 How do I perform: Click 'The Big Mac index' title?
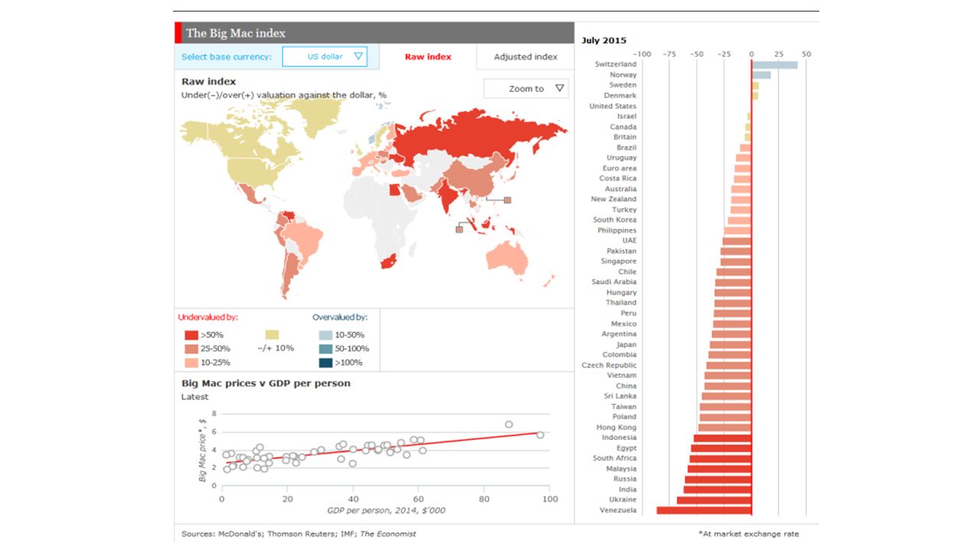236,33
